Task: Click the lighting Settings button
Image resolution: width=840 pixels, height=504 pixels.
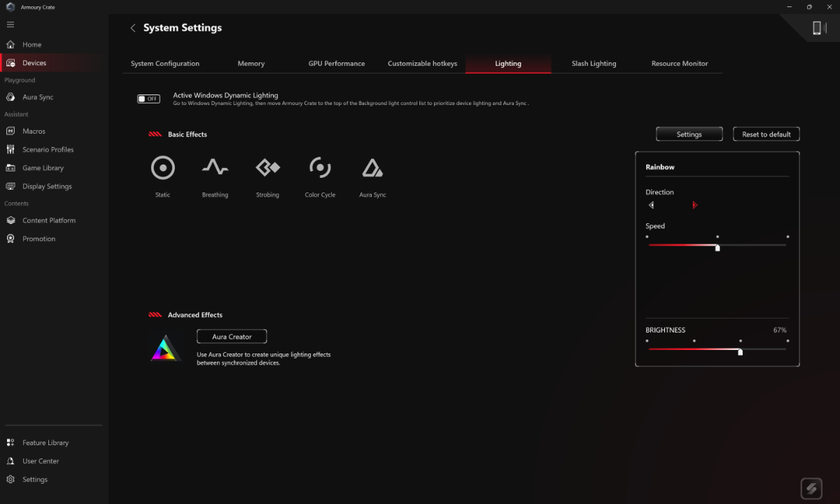Action: point(689,134)
